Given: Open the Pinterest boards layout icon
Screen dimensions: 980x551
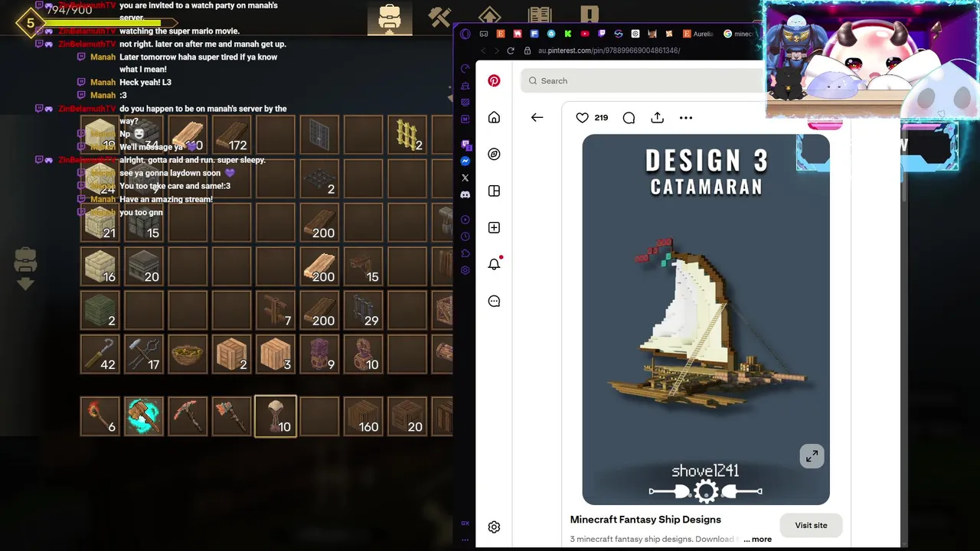Looking at the screenshot, I should 494,191.
